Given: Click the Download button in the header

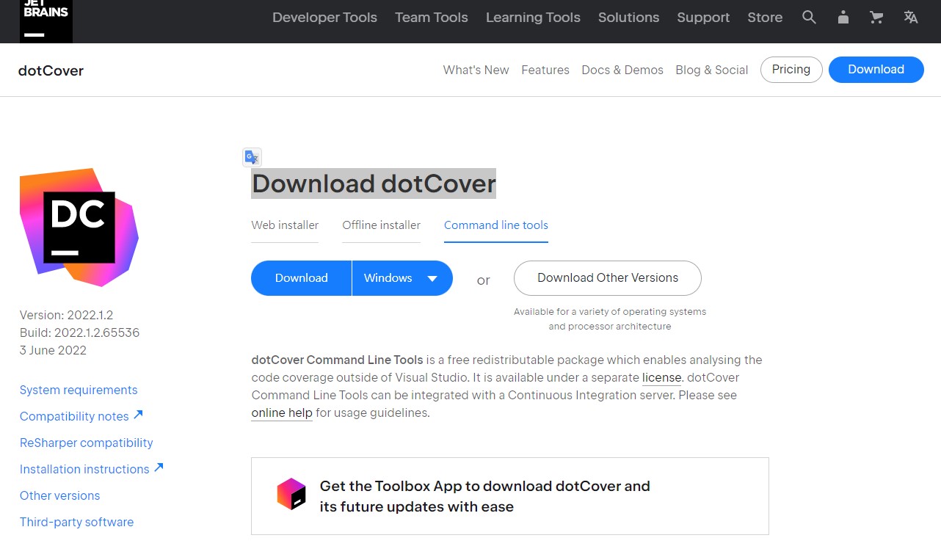Looking at the screenshot, I should 876,70.
